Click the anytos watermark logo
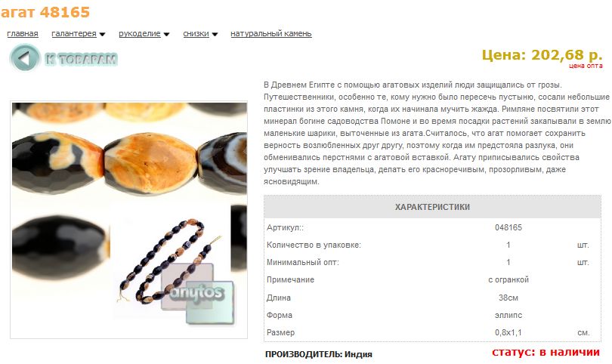Screen dimensions: 612x364 coord(198,292)
